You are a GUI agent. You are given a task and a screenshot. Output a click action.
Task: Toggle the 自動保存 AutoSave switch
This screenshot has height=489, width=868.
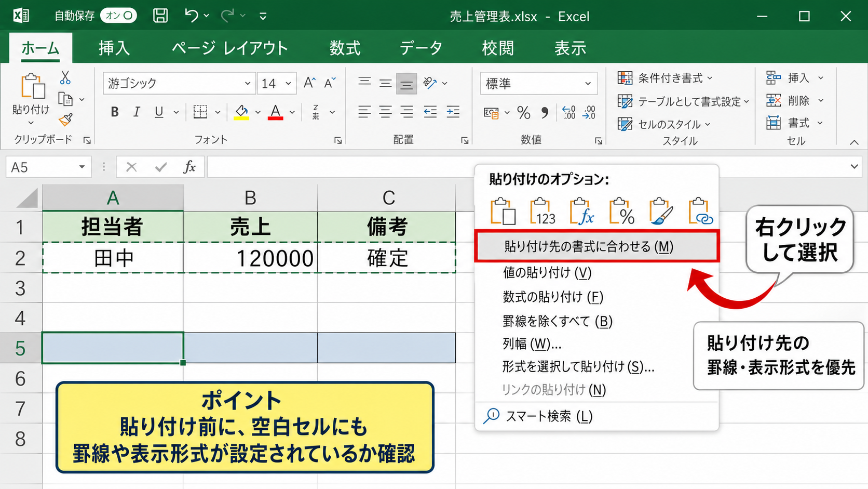119,16
